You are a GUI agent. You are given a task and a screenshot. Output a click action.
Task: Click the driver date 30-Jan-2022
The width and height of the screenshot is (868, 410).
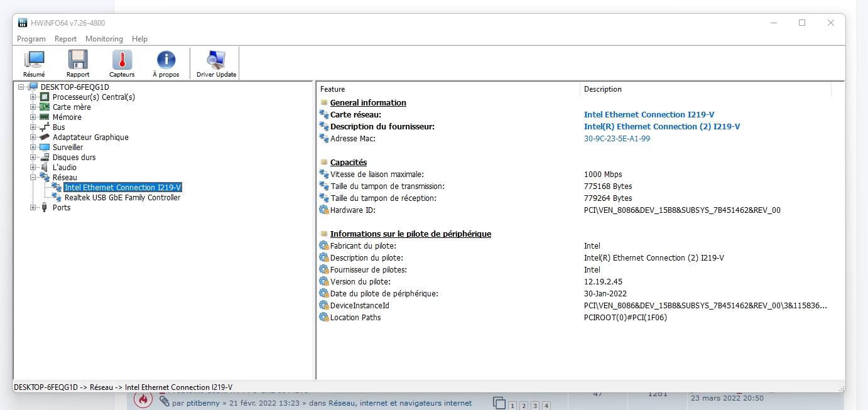click(605, 294)
